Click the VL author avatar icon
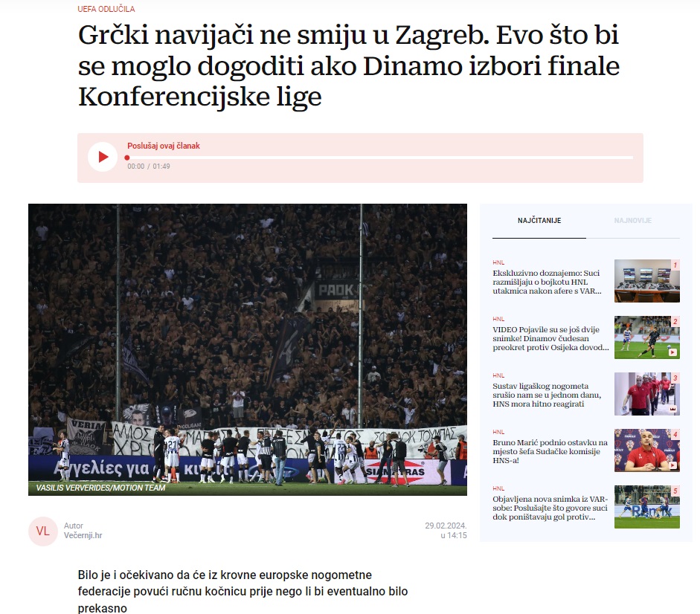Viewport: 700px width, 614px height. [x=43, y=531]
